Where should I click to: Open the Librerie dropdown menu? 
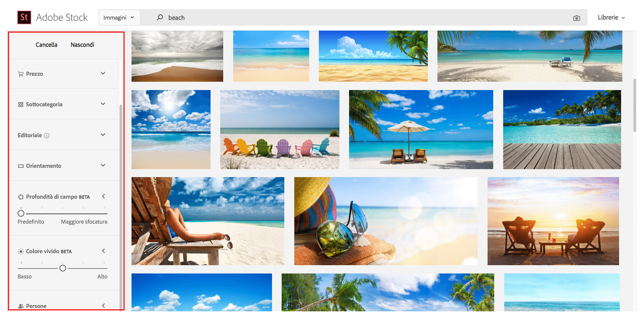[x=611, y=18]
